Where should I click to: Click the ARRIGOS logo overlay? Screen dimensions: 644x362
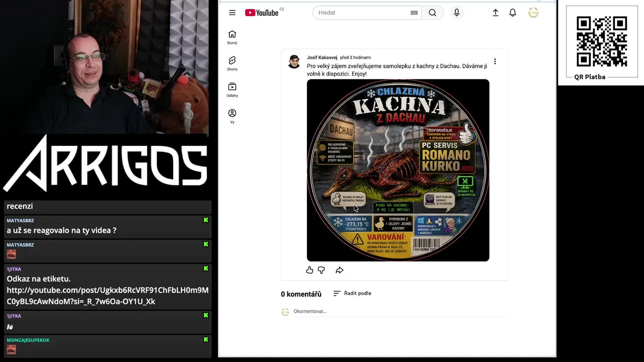coord(106,163)
